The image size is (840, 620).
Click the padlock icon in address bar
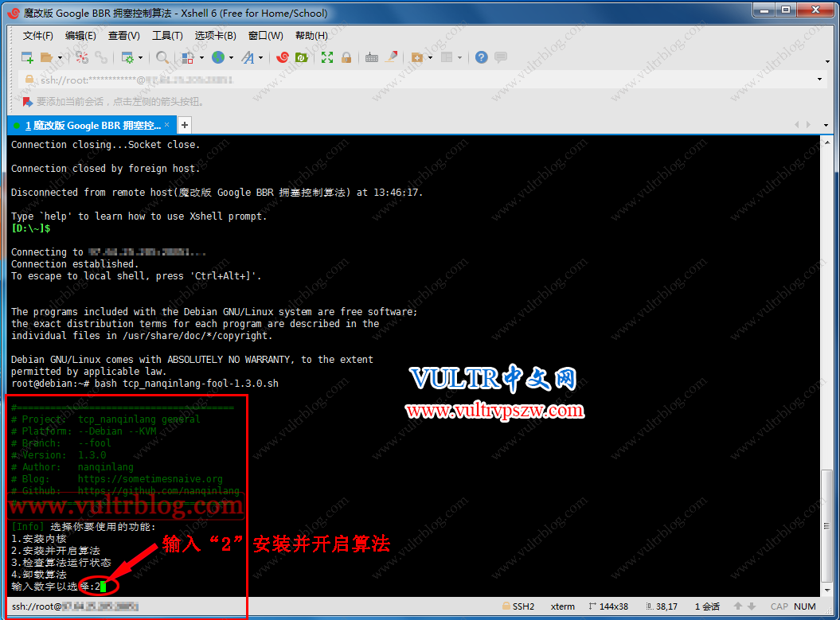(x=30, y=80)
